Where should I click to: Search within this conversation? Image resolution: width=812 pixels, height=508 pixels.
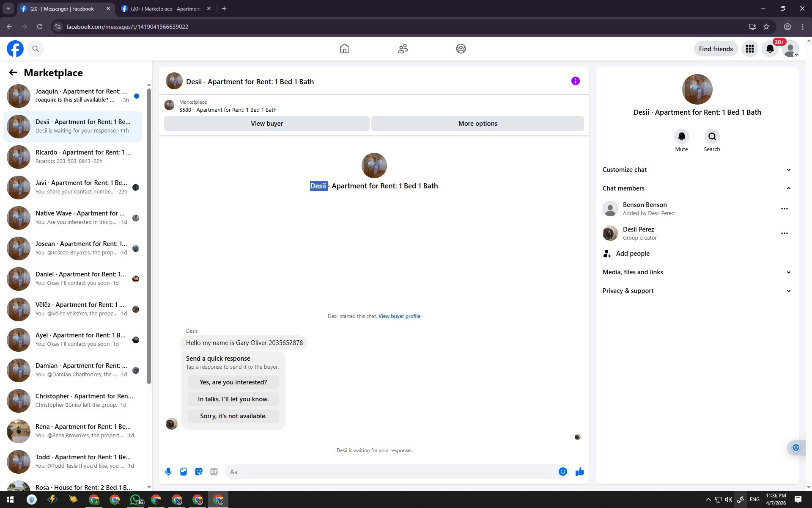coord(712,136)
